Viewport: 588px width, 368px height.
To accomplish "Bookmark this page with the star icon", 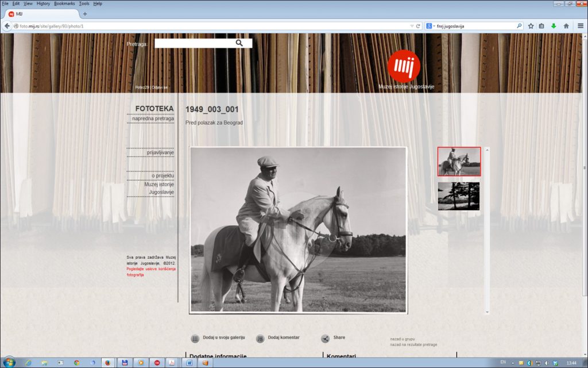I will pos(531,26).
